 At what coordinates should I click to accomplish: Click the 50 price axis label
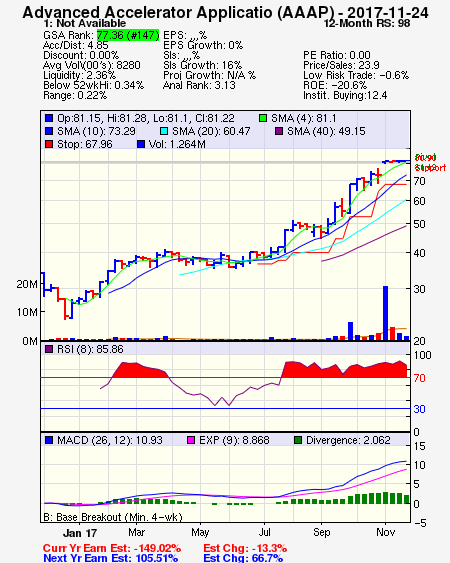click(419, 224)
